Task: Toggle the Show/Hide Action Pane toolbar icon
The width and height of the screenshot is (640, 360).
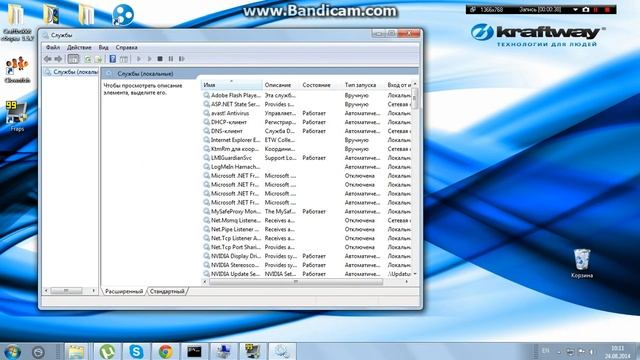Action: click(124, 59)
